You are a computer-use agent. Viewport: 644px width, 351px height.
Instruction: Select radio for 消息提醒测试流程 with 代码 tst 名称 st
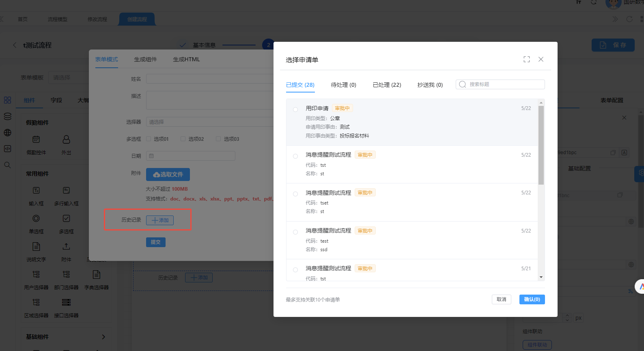tap(295, 156)
